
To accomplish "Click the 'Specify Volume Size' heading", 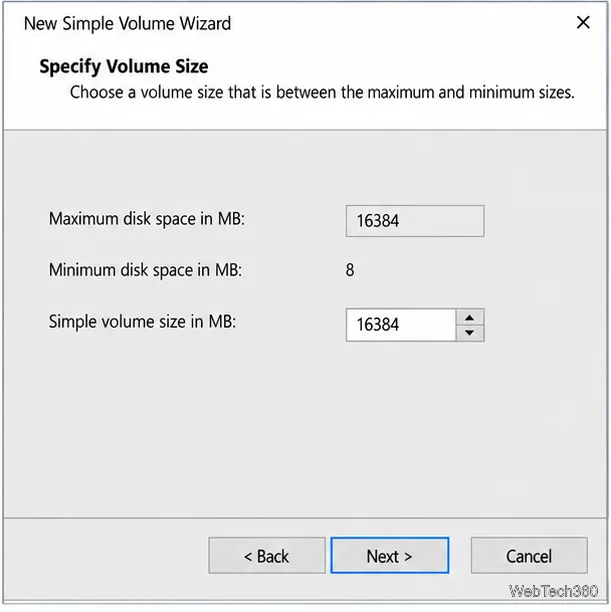I will coord(124,66).
